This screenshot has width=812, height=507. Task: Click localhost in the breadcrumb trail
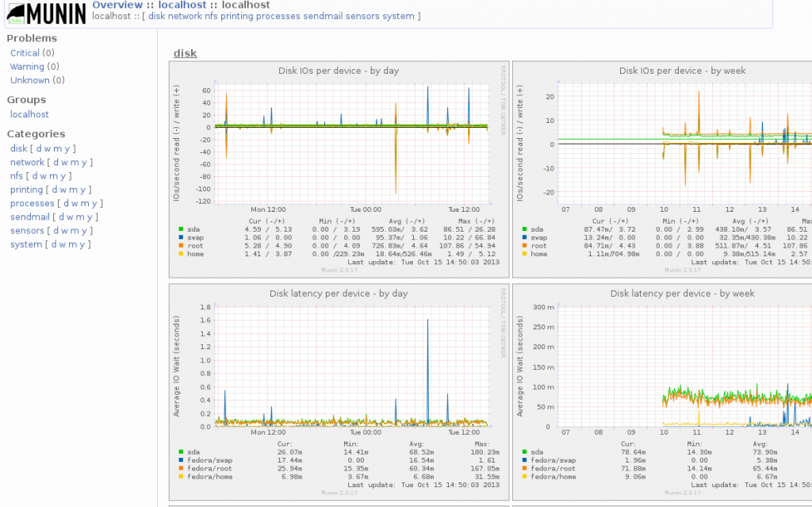point(182,5)
